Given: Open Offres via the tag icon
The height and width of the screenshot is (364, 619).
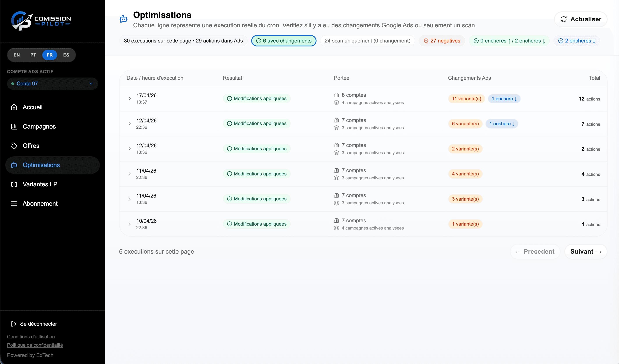Looking at the screenshot, I should click(14, 146).
